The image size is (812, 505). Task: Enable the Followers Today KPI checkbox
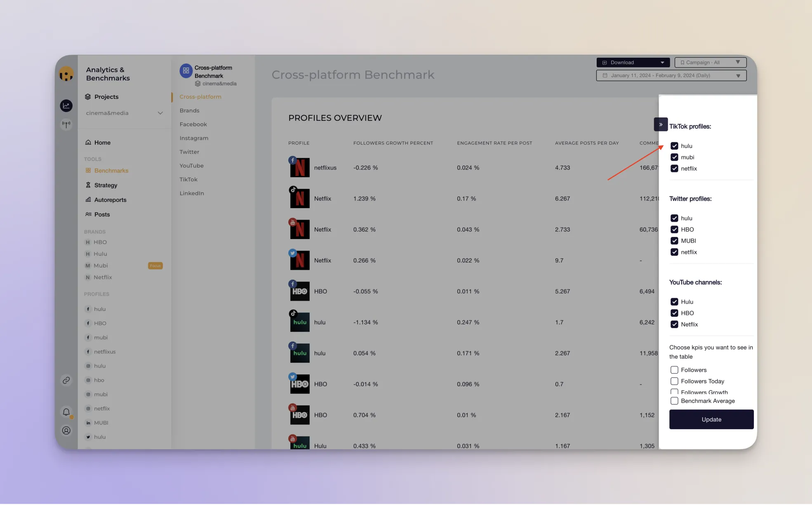(x=674, y=381)
